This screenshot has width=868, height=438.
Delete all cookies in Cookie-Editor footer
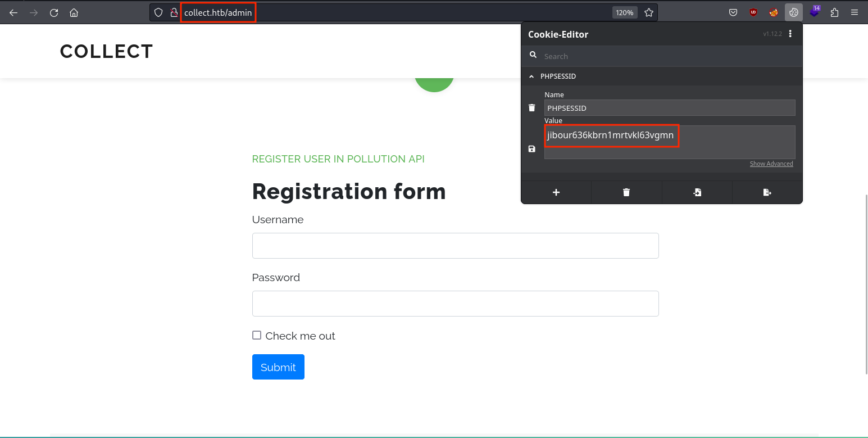[626, 192]
